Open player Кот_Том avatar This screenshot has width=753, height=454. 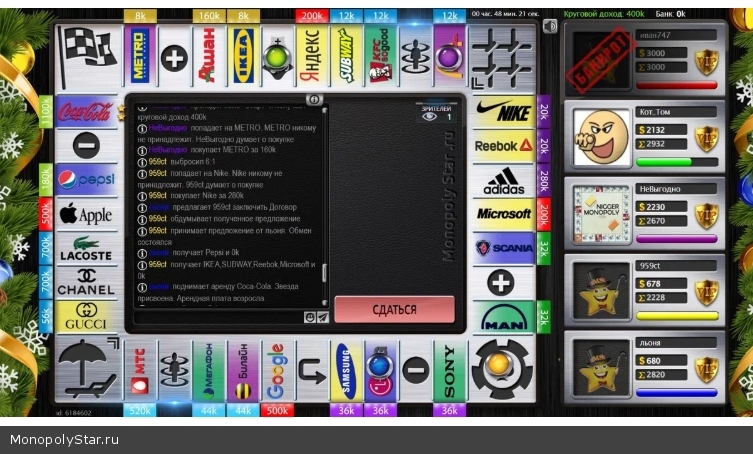coord(602,138)
